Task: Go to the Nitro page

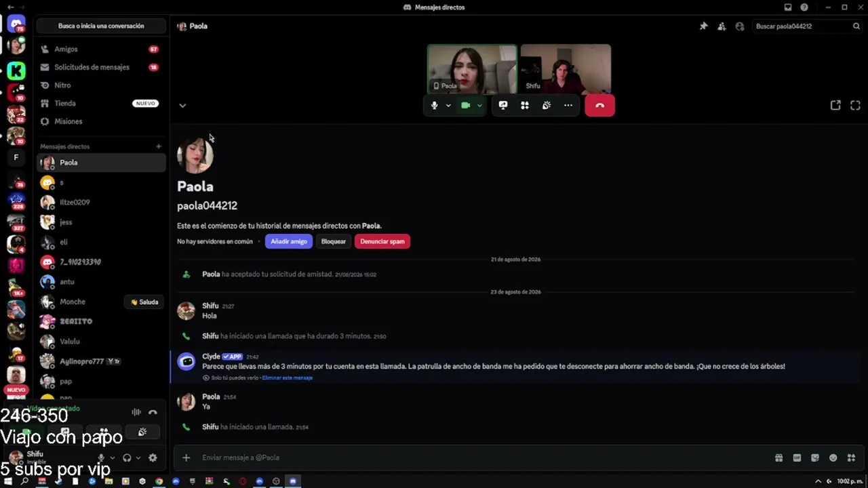Action: click(x=101, y=85)
